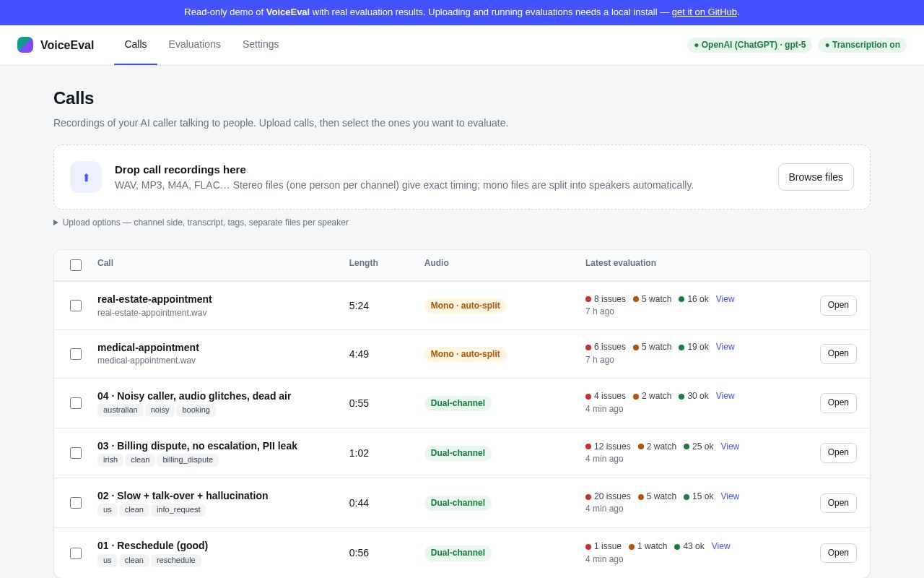Follow the get it on GitHub link
Screen dimensions: 924x578
click(705, 12)
